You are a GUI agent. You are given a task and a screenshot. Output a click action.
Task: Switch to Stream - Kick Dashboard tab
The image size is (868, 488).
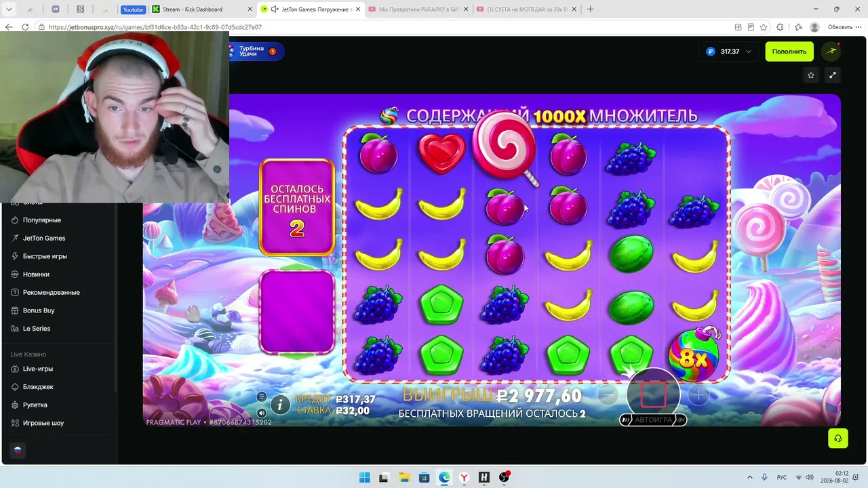pyautogui.click(x=201, y=9)
